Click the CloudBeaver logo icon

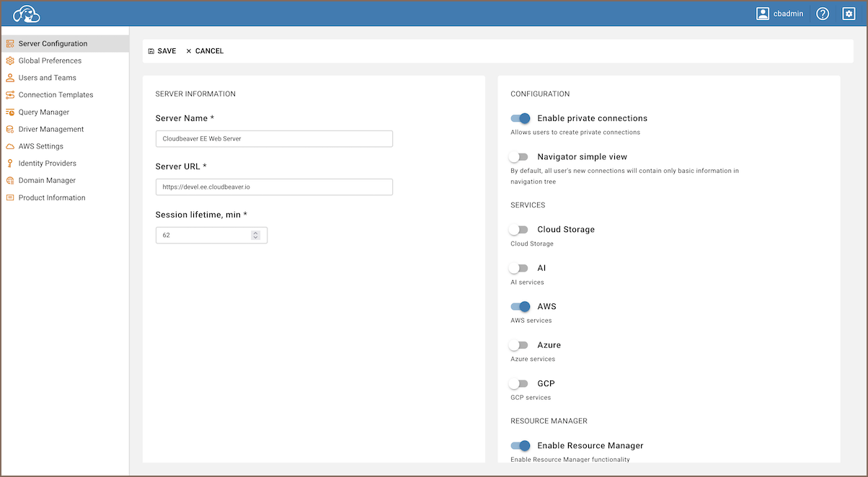click(x=26, y=14)
